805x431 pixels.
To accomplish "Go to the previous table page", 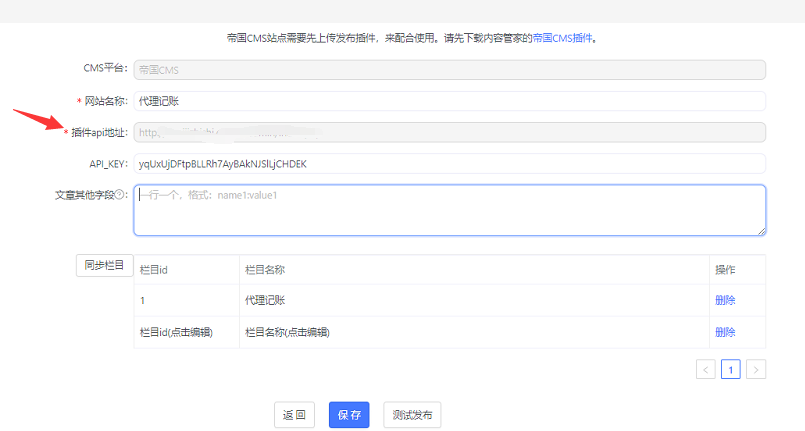I will click(x=706, y=370).
